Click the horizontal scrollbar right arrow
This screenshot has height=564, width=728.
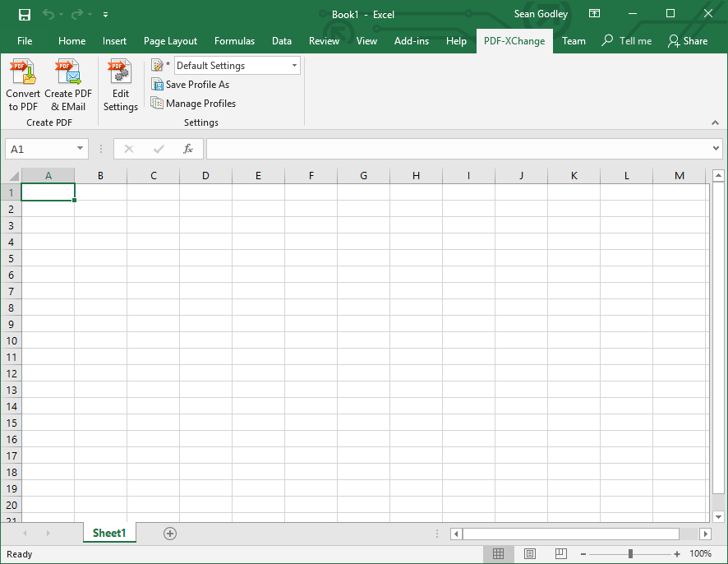click(x=705, y=534)
